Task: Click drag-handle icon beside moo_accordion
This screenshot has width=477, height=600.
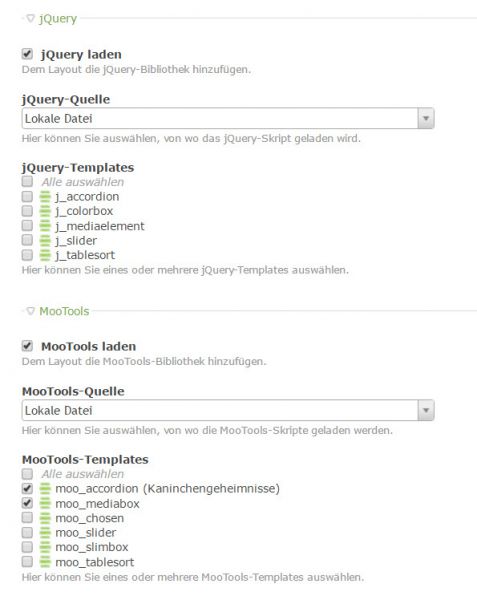Action: tap(45, 489)
